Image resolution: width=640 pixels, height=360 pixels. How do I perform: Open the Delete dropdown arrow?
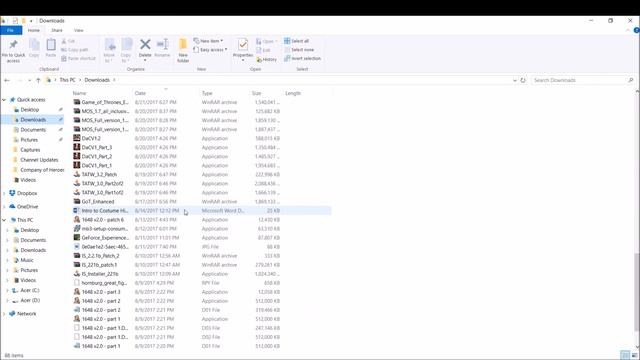click(x=145, y=60)
